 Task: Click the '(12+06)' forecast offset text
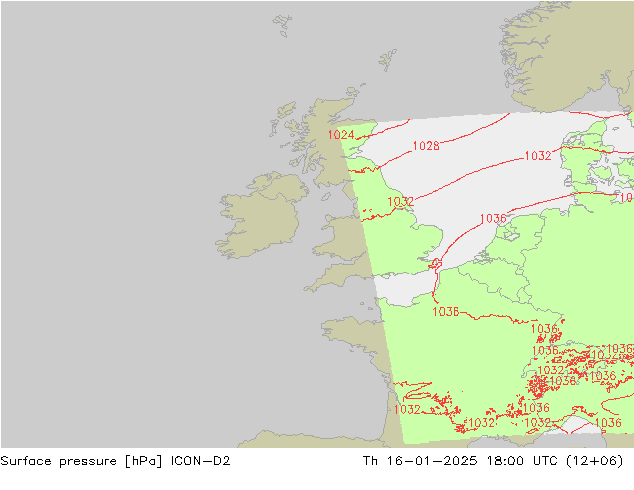click(595, 461)
